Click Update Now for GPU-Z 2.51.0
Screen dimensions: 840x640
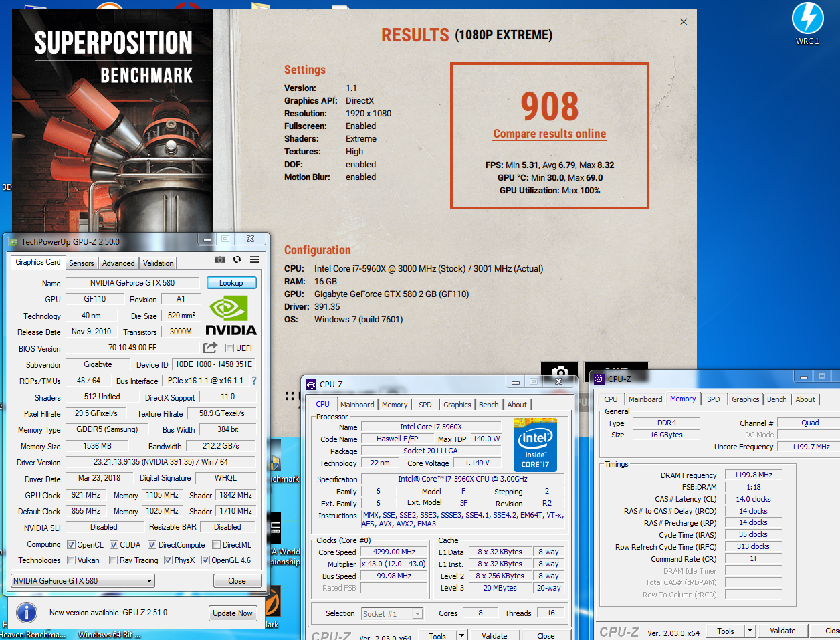point(233,613)
